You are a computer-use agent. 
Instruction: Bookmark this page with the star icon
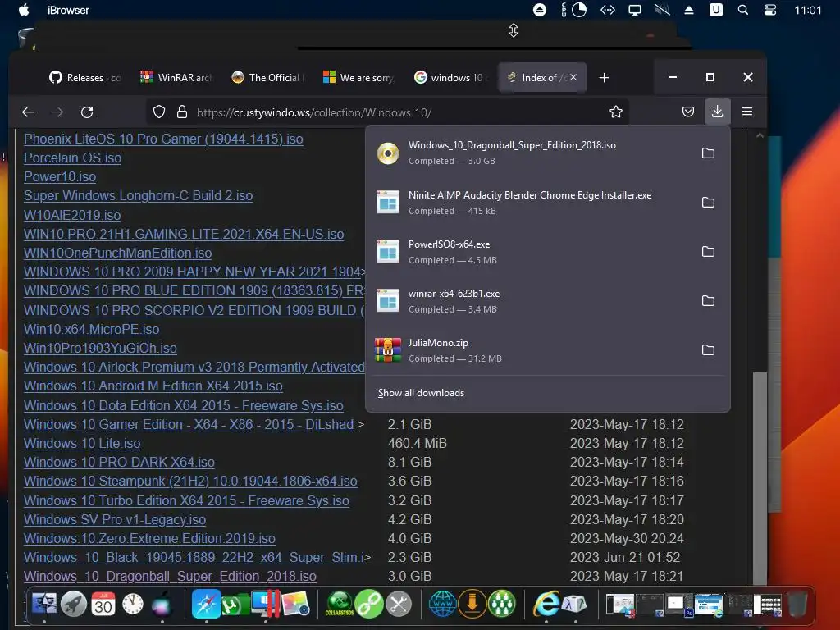[x=616, y=112]
